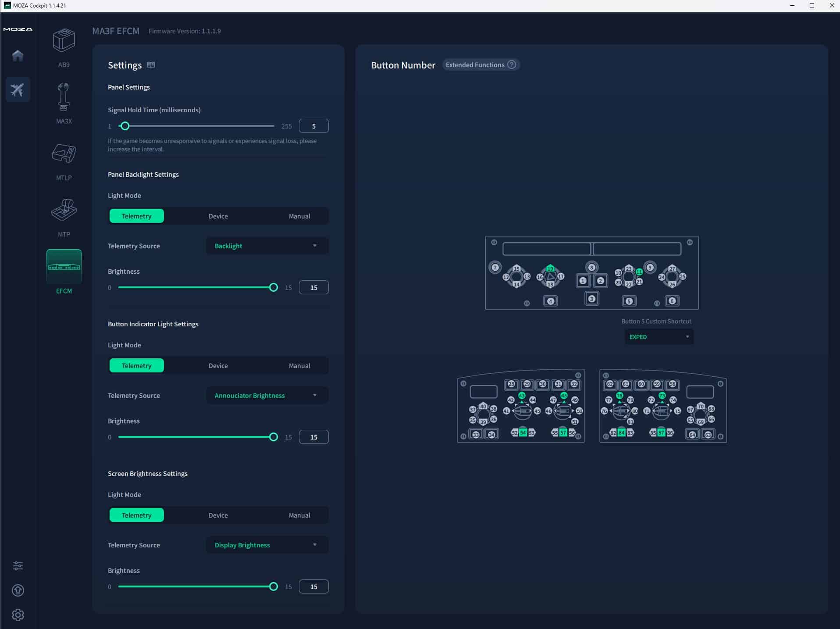The height and width of the screenshot is (629, 840).
Task: Select button 2 on the panel diagram
Action: click(601, 281)
